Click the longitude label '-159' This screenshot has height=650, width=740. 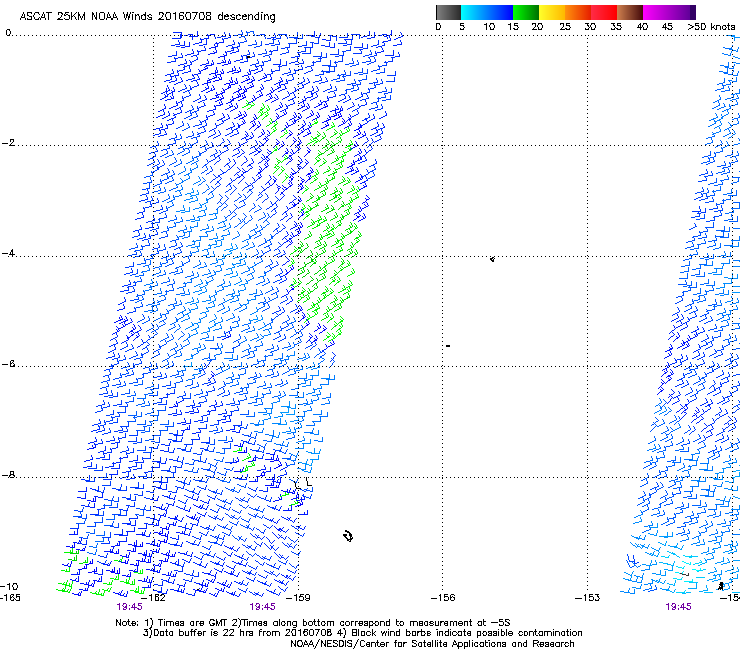[299, 598]
